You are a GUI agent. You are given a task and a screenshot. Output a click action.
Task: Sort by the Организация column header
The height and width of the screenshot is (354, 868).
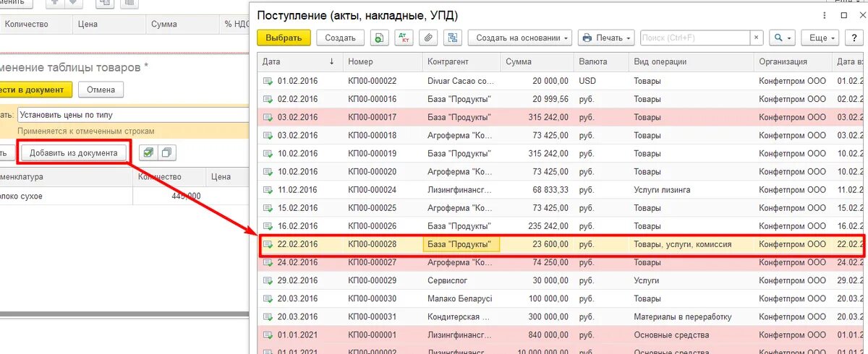[x=793, y=61]
